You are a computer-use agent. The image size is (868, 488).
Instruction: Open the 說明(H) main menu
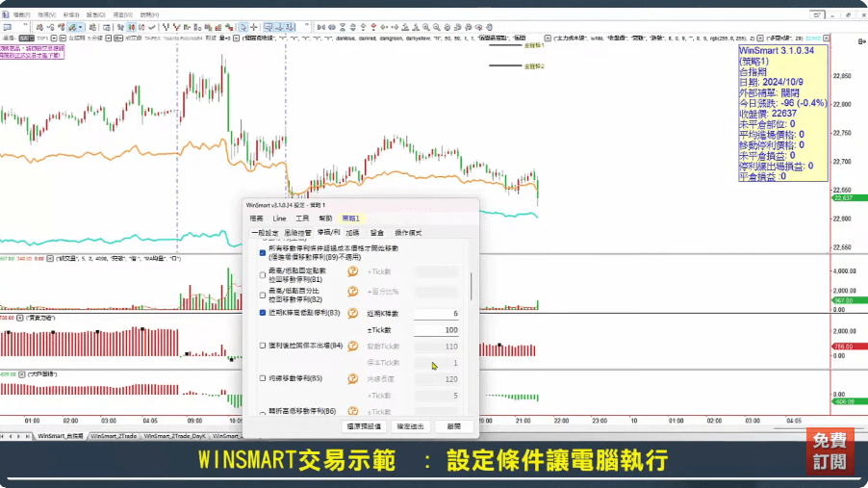[x=149, y=15]
